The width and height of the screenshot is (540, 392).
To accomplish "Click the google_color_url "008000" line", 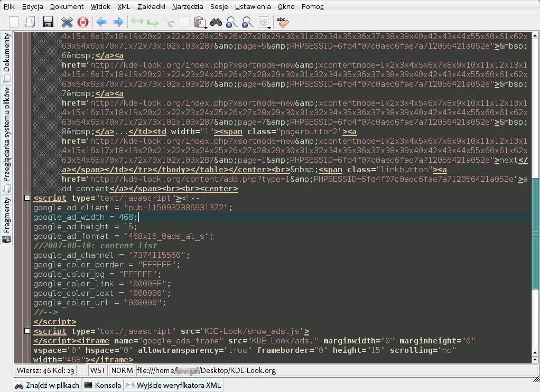I will point(99,302).
